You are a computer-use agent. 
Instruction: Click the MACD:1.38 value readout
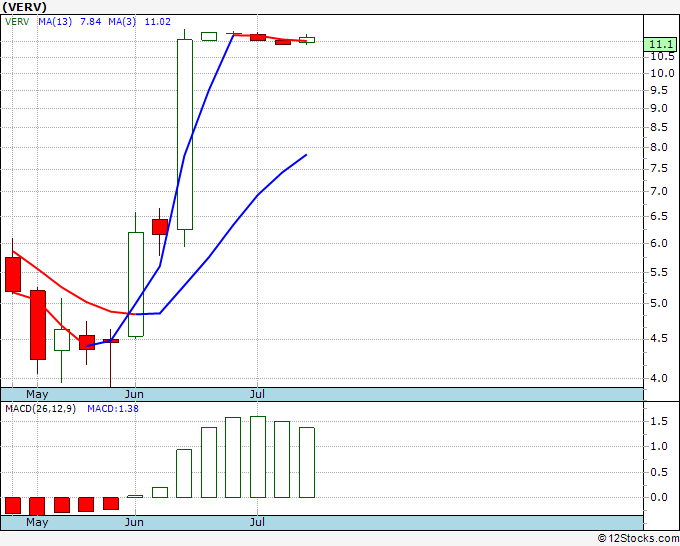click(x=113, y=409)
